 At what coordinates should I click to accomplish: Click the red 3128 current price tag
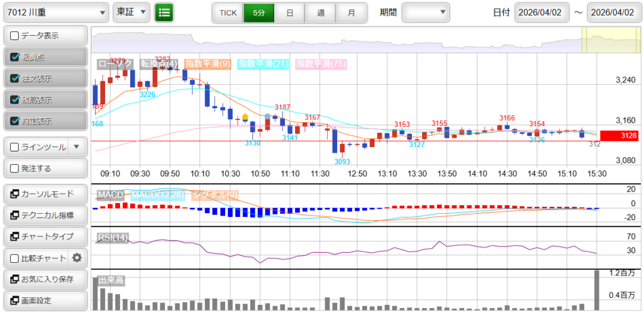(619, 135)
